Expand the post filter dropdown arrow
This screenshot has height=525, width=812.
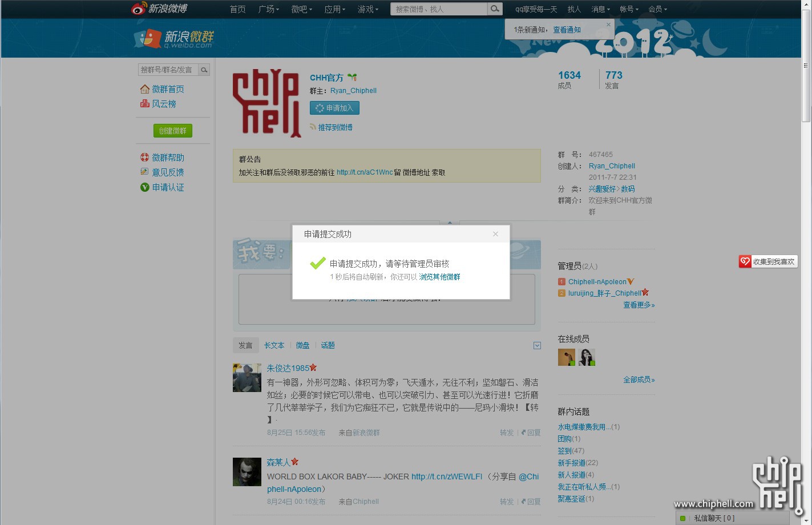(537, 346)
